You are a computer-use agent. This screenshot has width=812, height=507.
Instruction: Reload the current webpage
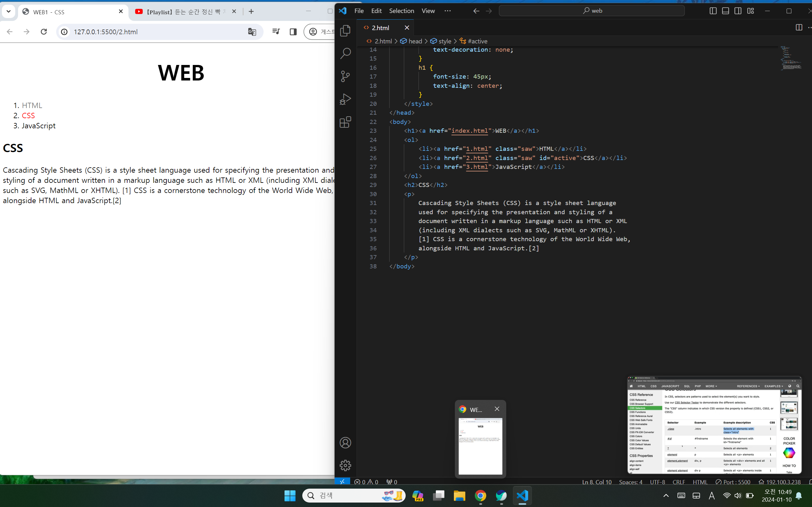44,32
